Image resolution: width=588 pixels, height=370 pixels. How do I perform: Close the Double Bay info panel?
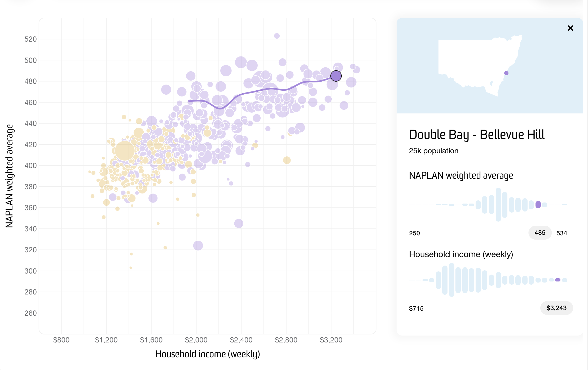coord(570,28)
